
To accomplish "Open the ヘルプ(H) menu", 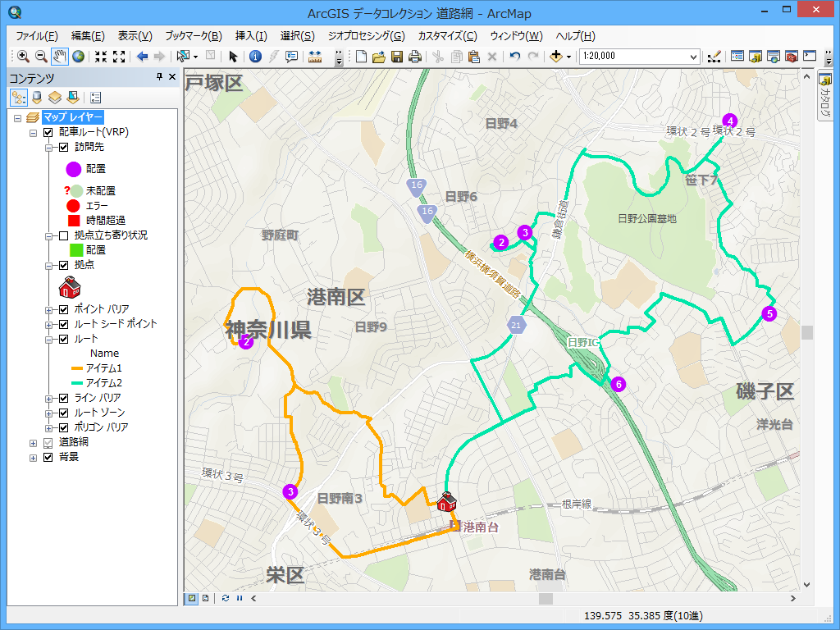I will (575, 36).
